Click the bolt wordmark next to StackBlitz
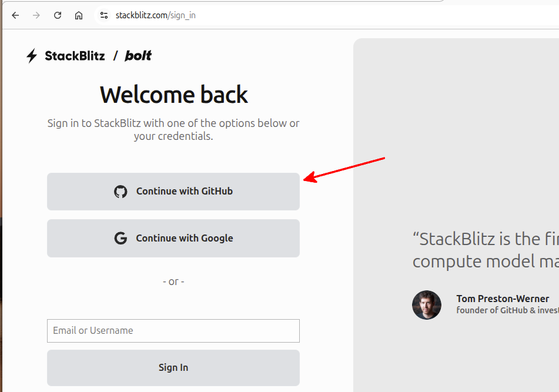The image size is (559, 392). (138, 55)
